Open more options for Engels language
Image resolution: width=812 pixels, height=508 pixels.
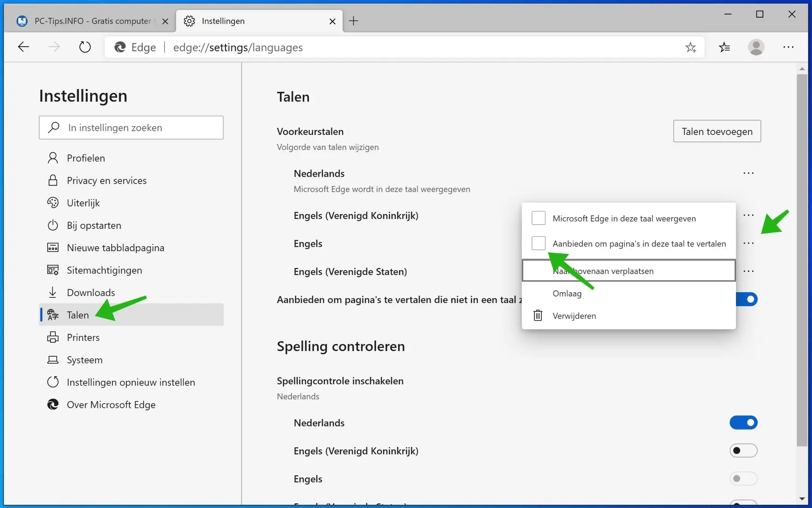(x=749, y=243)
